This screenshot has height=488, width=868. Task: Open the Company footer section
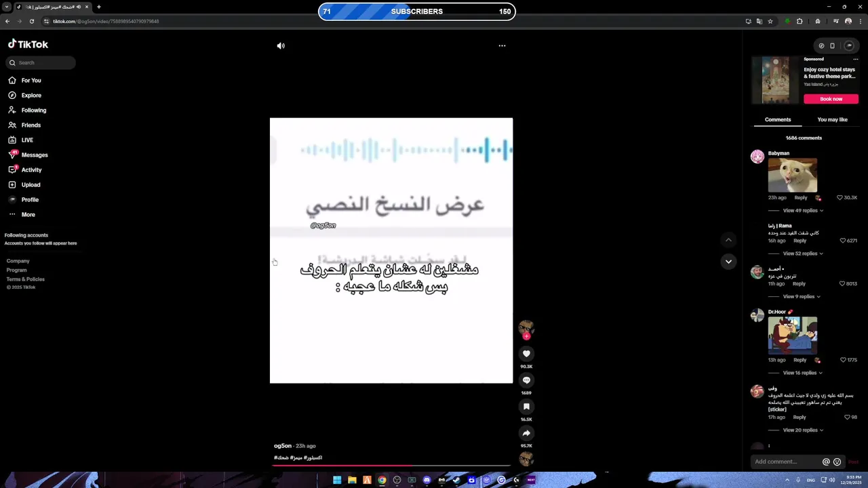pyautogui.click(x=18, y=261)
